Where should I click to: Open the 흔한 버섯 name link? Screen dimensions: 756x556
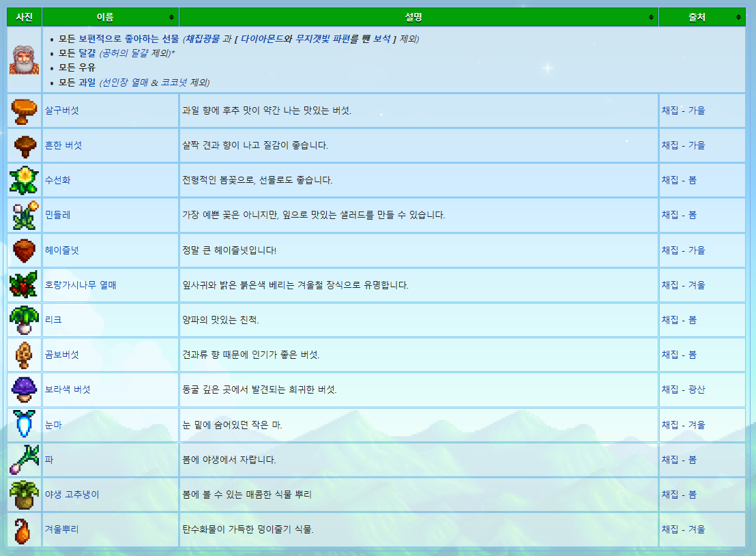[x=63, y=145]
